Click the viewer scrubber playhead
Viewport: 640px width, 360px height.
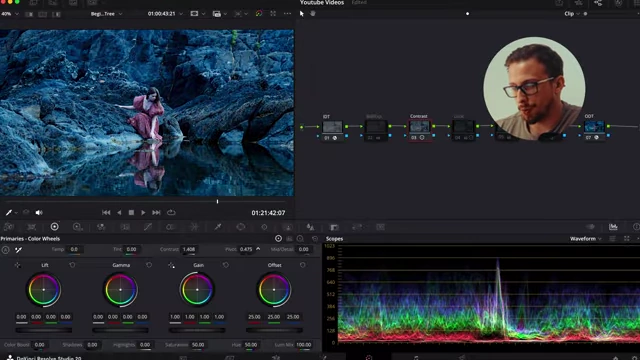218,201
